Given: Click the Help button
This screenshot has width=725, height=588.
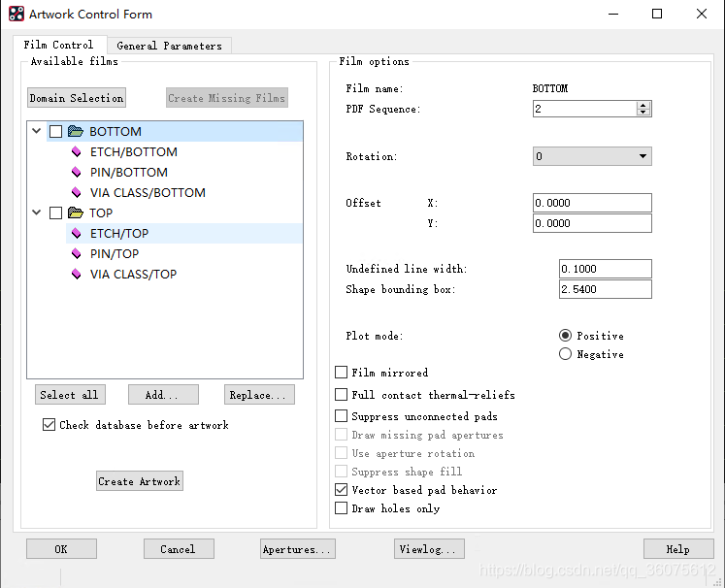Looking at the screenshot, I should point(678,549).
